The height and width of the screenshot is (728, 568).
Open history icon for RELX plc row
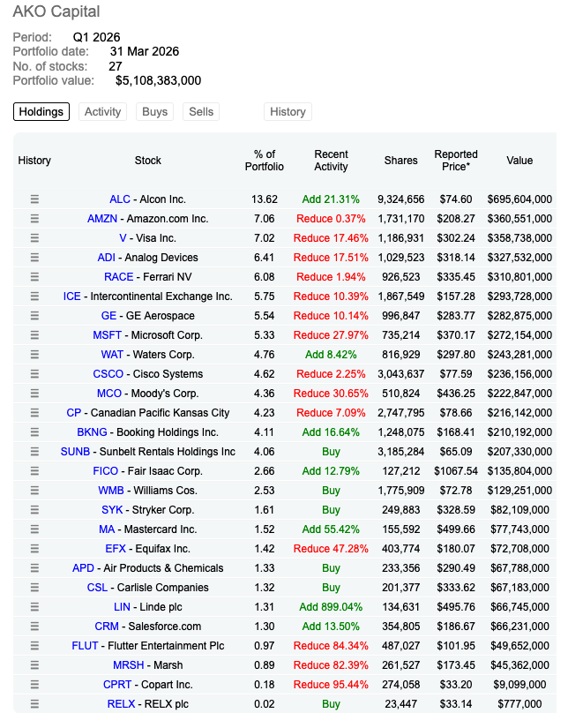(x=34, y=704)
